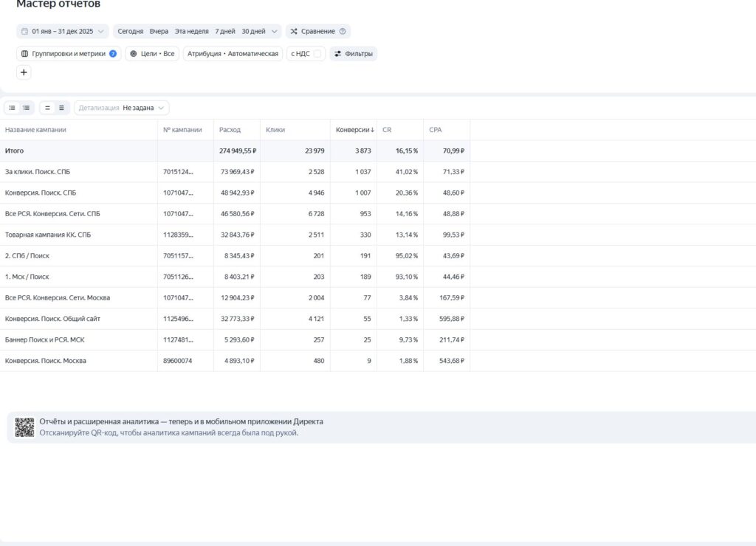The width and height of the screenshot is (756, 546).
Task: Select the Вчера quick period
Action: pyautogui.click(x=159, y=31)
